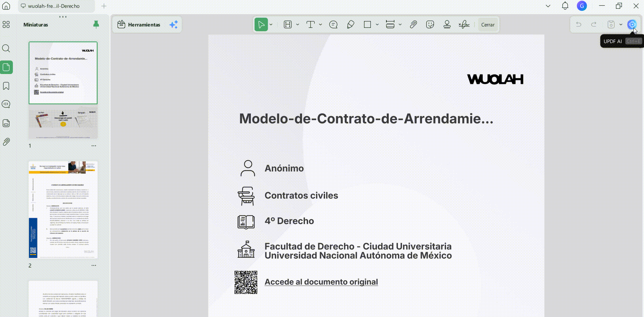Expand the cursor tool dropdown arrow
644x317 pixels.
[271, 24]
